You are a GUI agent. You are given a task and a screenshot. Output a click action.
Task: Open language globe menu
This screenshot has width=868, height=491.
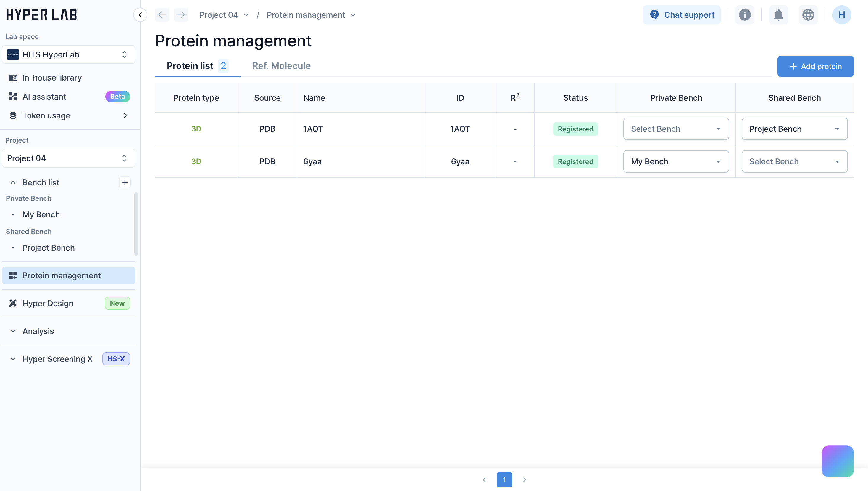click(808, 15)
